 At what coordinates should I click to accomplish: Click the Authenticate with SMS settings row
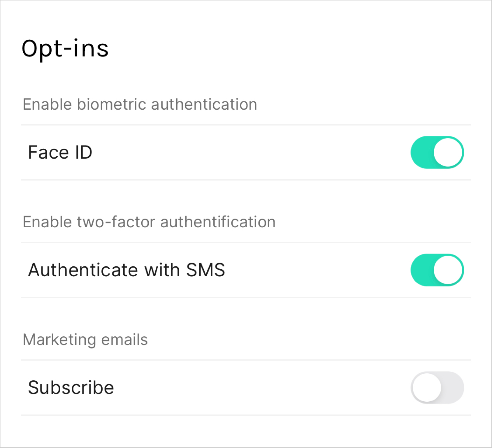246,270
